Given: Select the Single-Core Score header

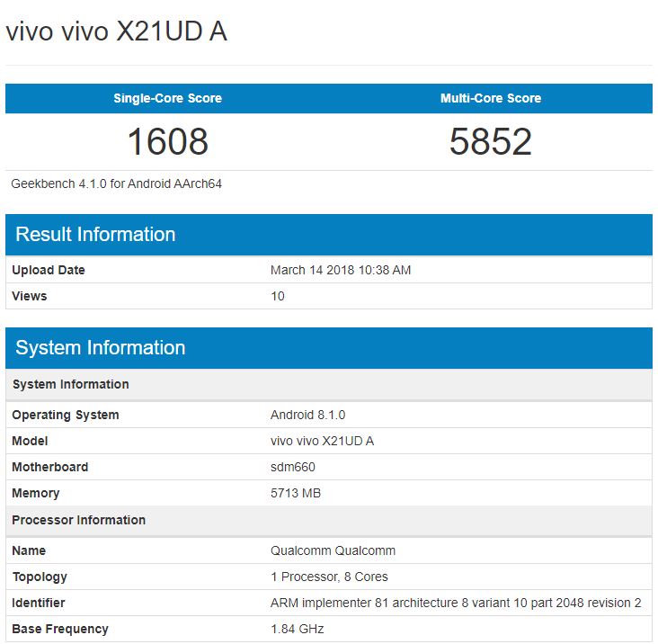Looking at the screenshot, I should point(167,98).
